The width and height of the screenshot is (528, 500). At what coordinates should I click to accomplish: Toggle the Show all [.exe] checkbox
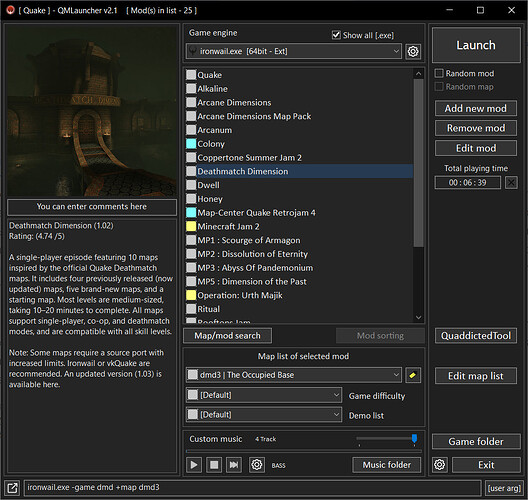[x=336, y=35]
